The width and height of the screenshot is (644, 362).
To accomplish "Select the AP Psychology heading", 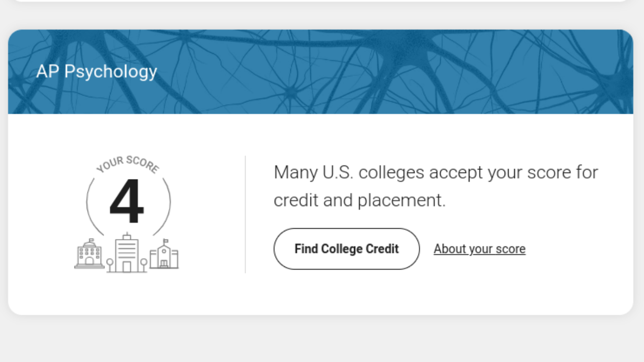I will pos(97,71).
